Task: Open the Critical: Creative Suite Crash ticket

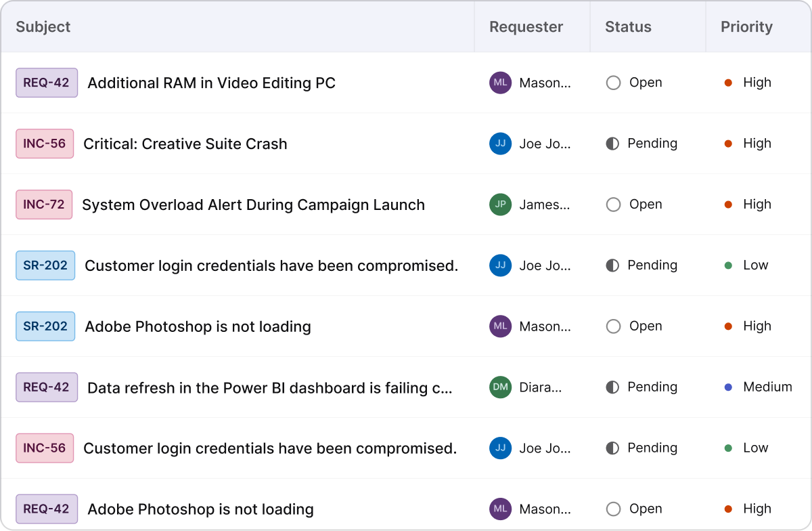Action: (185, 144)
